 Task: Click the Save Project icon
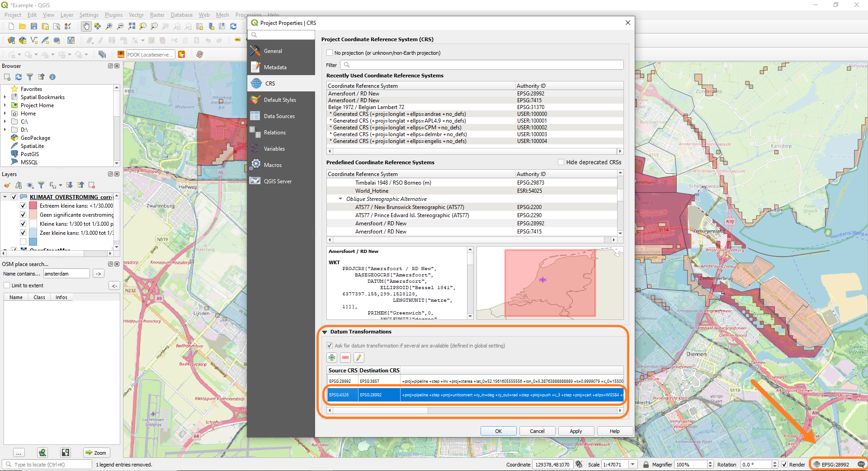point(34,26)
